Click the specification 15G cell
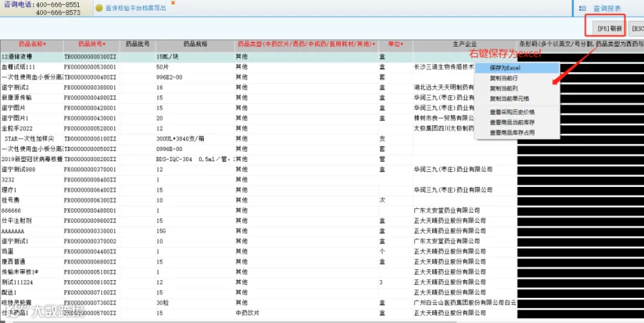Screen dimensions: 644x323 (x=195, y=231)
